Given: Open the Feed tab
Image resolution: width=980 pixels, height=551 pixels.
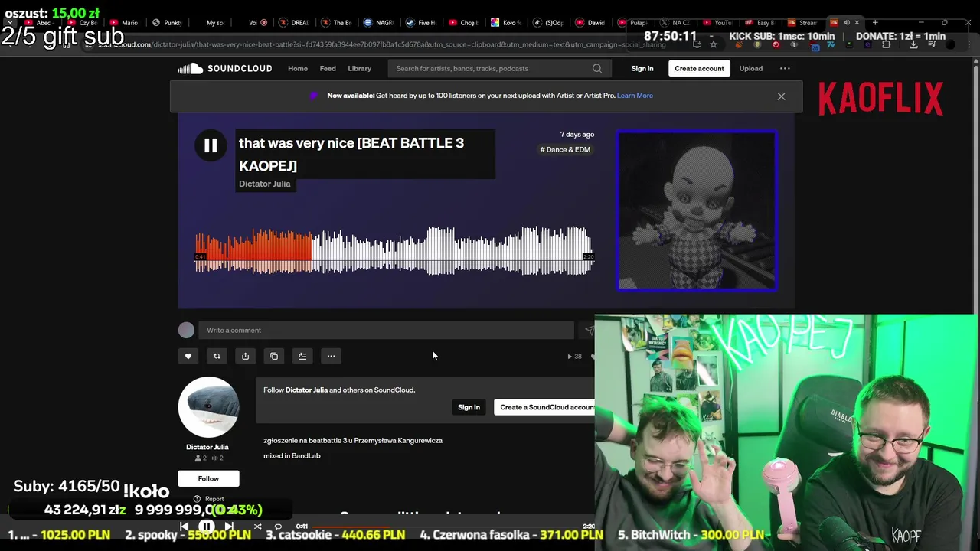Looking at the screenshot, I should 328,68.
